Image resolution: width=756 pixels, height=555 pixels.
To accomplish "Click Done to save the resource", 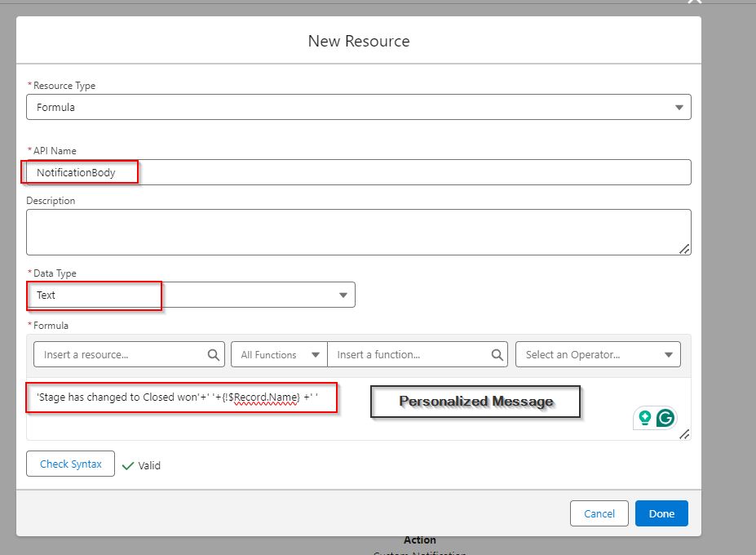I will click(x=661, y=513).
